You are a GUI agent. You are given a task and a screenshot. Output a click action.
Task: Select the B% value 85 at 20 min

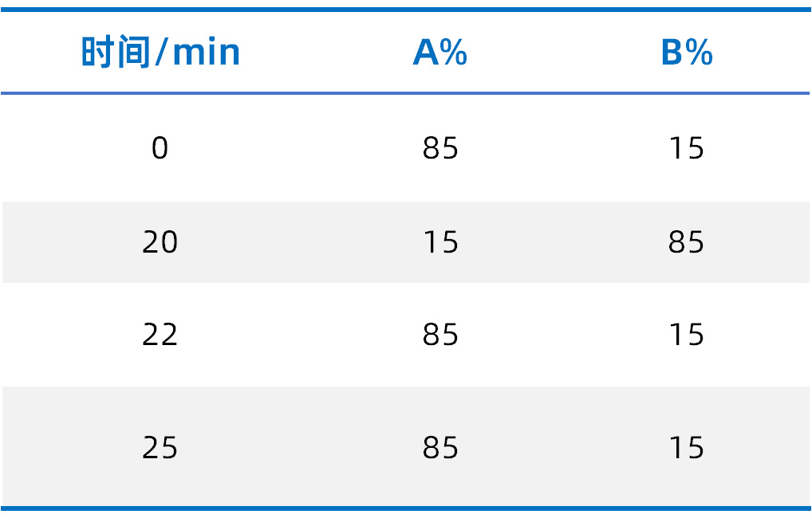click(x=687, y=241)
